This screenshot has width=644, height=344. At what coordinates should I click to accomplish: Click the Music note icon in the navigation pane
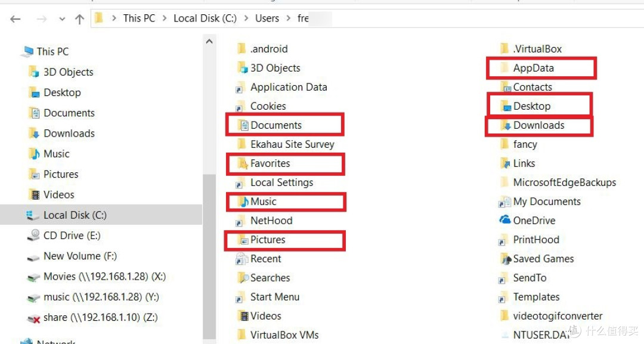(35, 154)
